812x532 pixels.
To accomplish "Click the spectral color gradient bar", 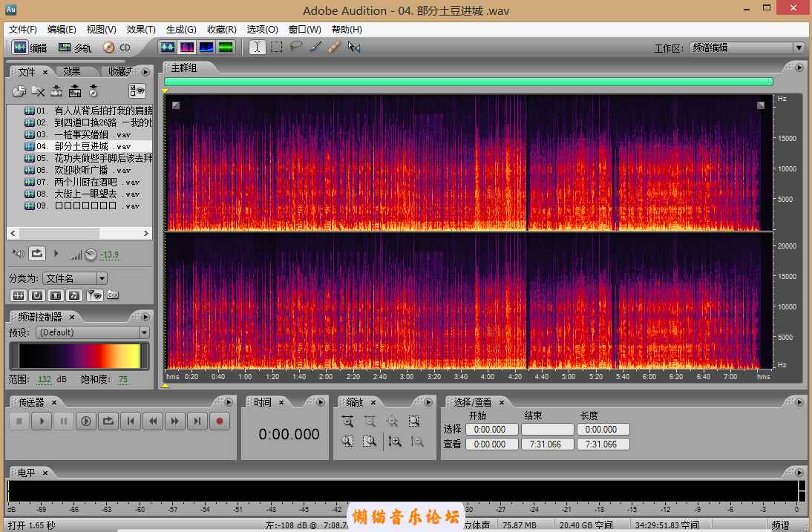I will point(79,356).
